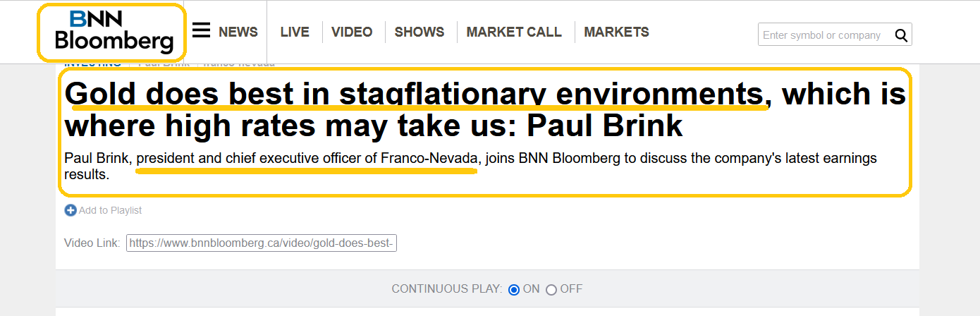Open the hamburger menu icon
This screenshot has height=316, width=980.
202,30
